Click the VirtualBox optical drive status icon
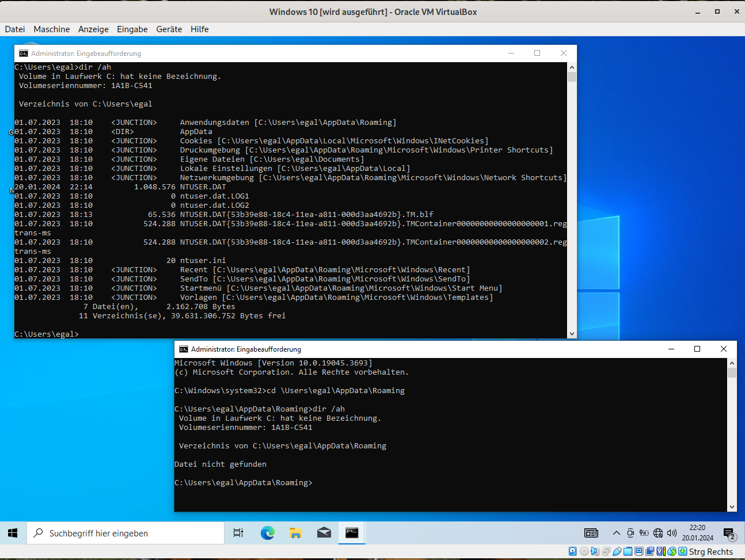Viewport: 745px width, 560px height. tap(584, 551)
